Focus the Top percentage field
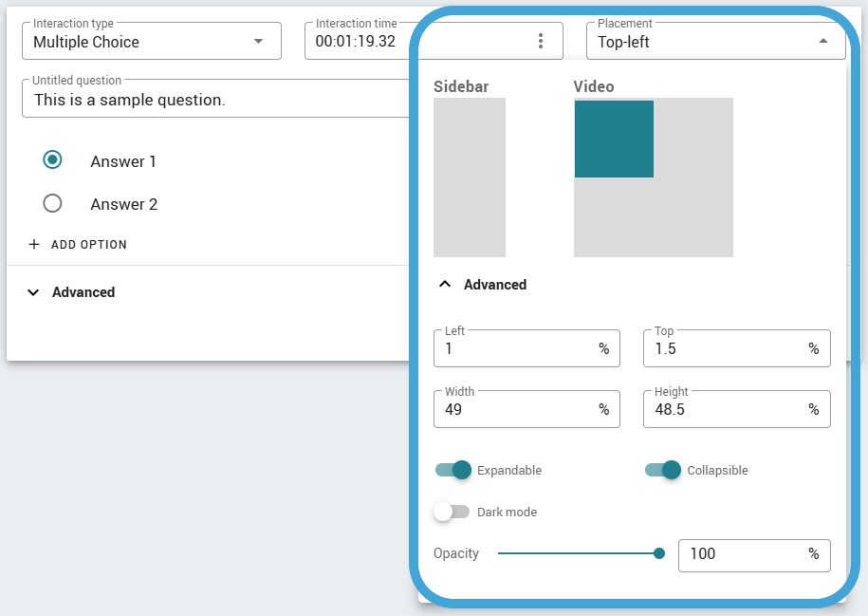Viewport: 868px width, 616px height. (737, 348)
